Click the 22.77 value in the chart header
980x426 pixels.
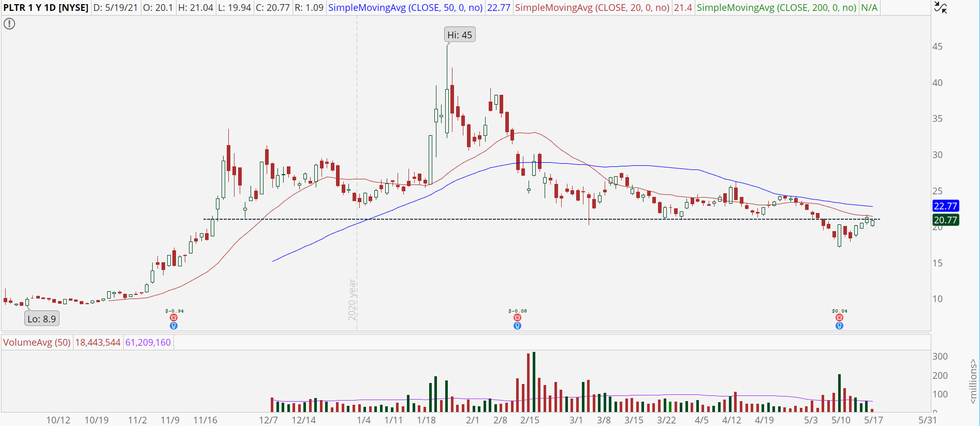(499, 8)
